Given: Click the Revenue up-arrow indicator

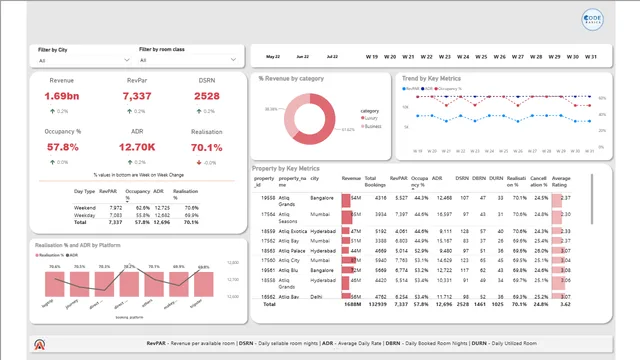Looking at the screenshot, I should (x=52, y=111).
